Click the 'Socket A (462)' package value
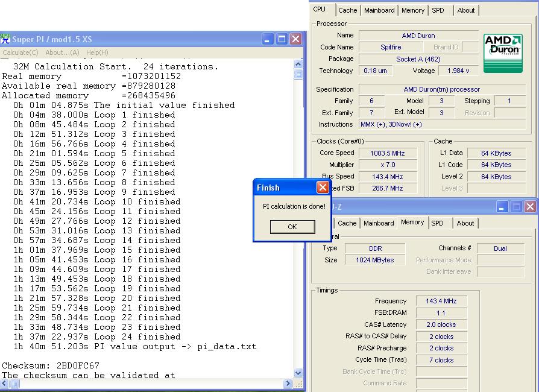The image size is (539, 392). coord(418,59)
